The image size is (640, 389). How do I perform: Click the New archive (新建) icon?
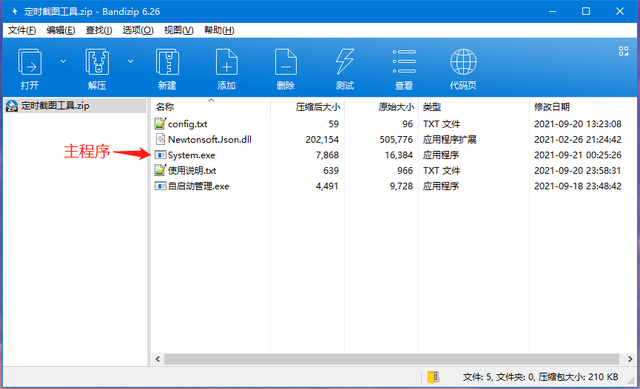[x=167, y=62]
